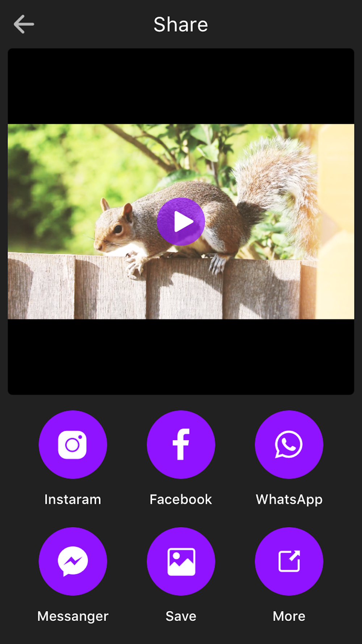Click the 'Facebook' text label
Image resolution: width=362 pixels, height=644 pixels.
point(181,499)
